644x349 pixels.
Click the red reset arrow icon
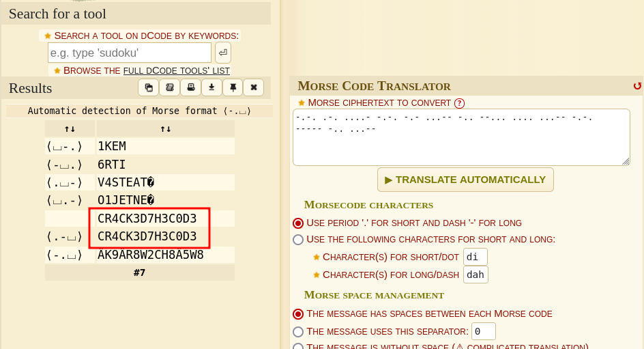click(637, 86)
